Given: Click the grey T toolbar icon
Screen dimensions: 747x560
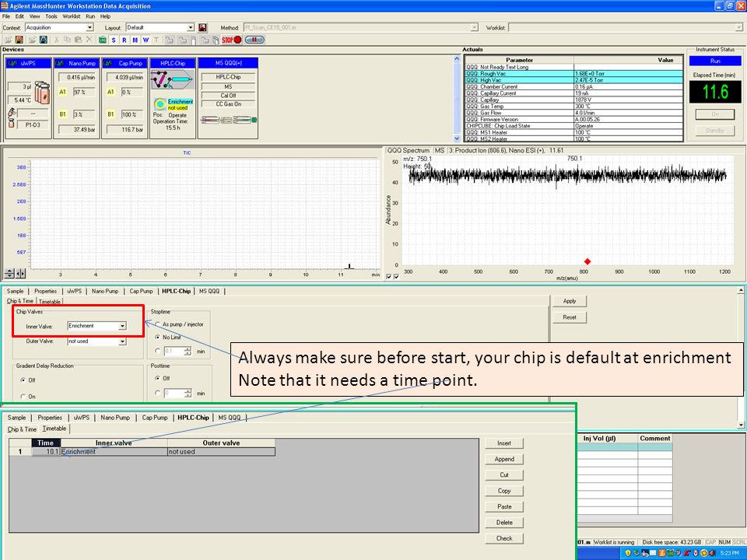Looking at the screenshot, I should click(x=156, y=40).
